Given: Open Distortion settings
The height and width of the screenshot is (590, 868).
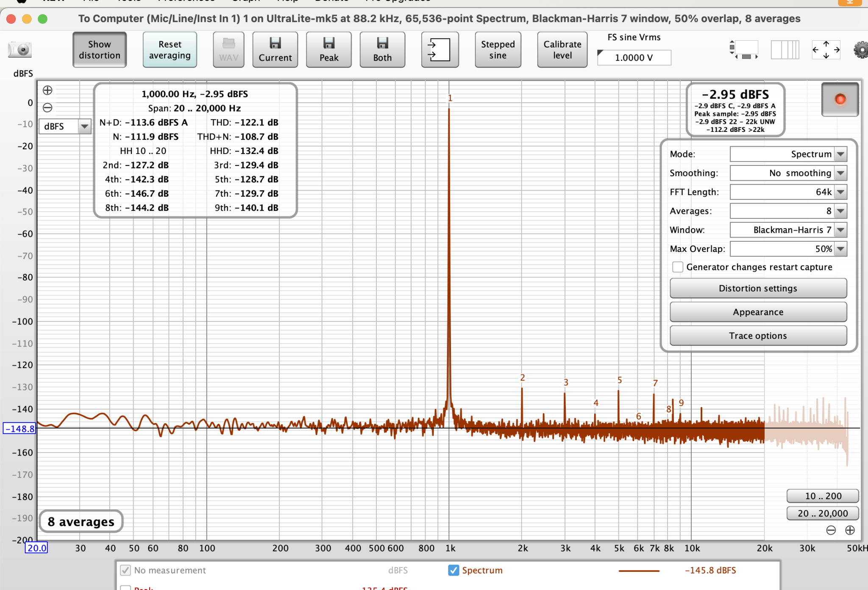Looking at the screenshot, I should [x=758, y=288].
